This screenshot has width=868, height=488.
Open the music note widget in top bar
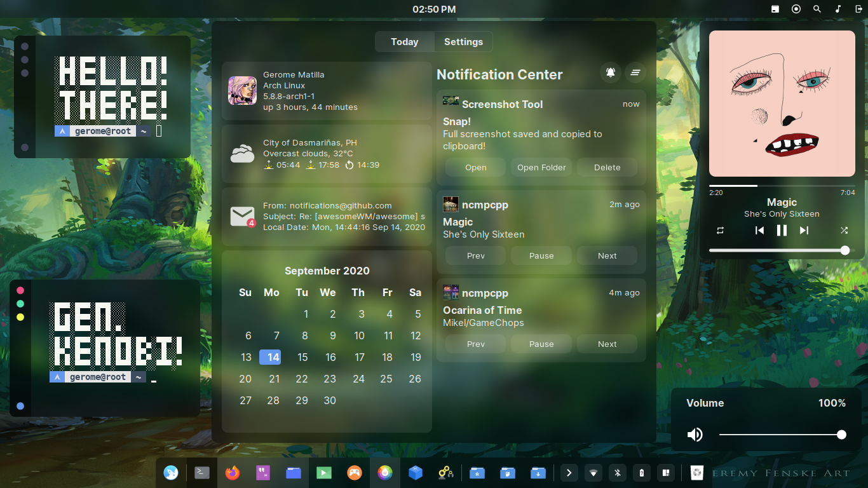pos(838,9)
